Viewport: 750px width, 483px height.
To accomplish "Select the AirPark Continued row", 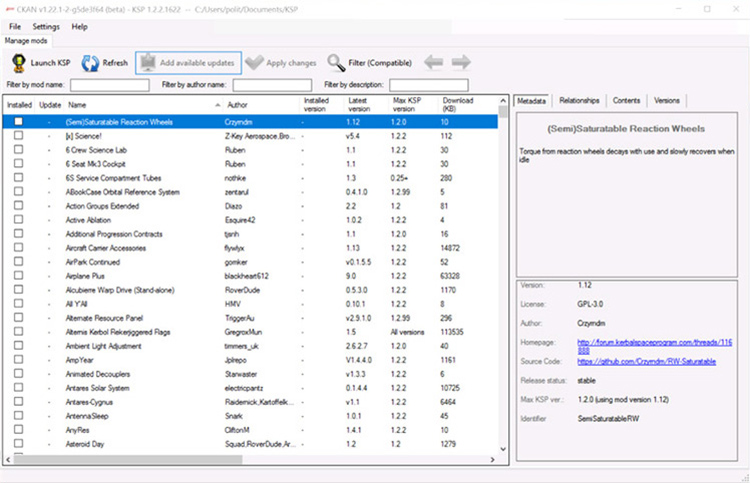I will pyautogui.click(x=250, y=262).
